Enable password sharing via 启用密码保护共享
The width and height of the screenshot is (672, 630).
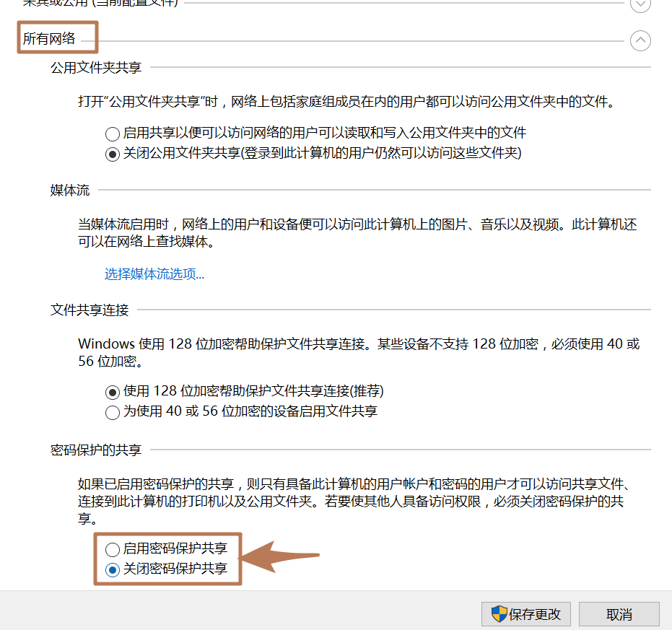113,549
